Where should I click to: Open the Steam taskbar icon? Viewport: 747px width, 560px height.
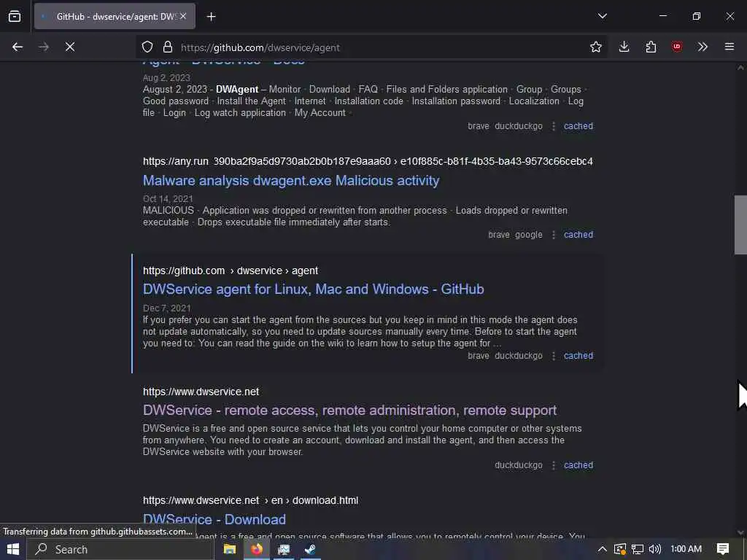coord(310,549)
